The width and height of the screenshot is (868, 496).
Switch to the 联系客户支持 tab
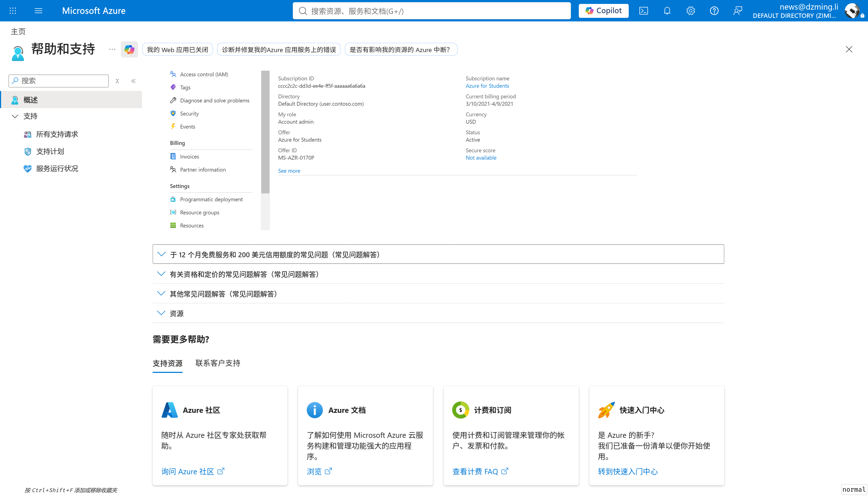pos(218,363)
